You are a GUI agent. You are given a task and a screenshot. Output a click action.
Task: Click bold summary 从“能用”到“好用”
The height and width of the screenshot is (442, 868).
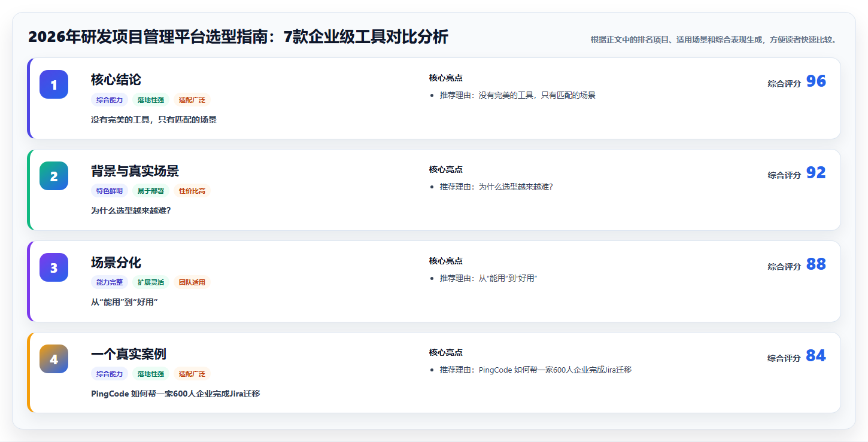coord(124,302)
